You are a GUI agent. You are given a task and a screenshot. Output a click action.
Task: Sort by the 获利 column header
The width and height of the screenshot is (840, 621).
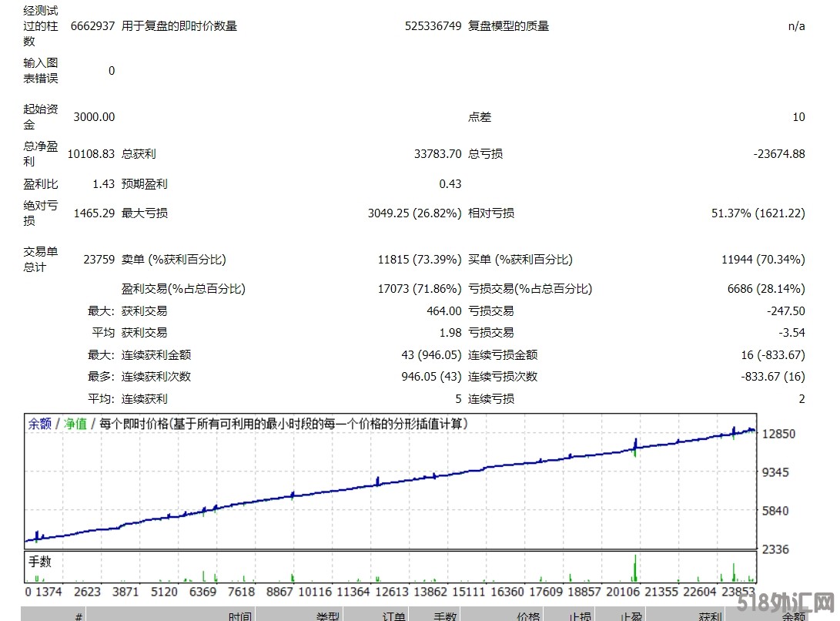[x=710, y=616]
